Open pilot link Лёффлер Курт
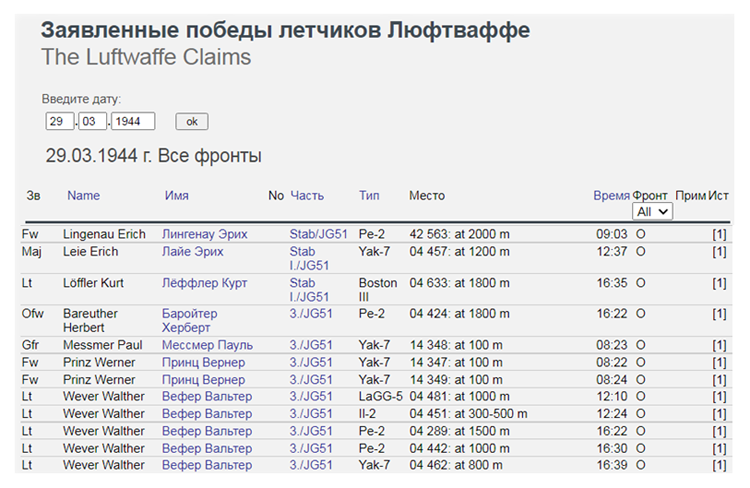 (x=204, y=284)
